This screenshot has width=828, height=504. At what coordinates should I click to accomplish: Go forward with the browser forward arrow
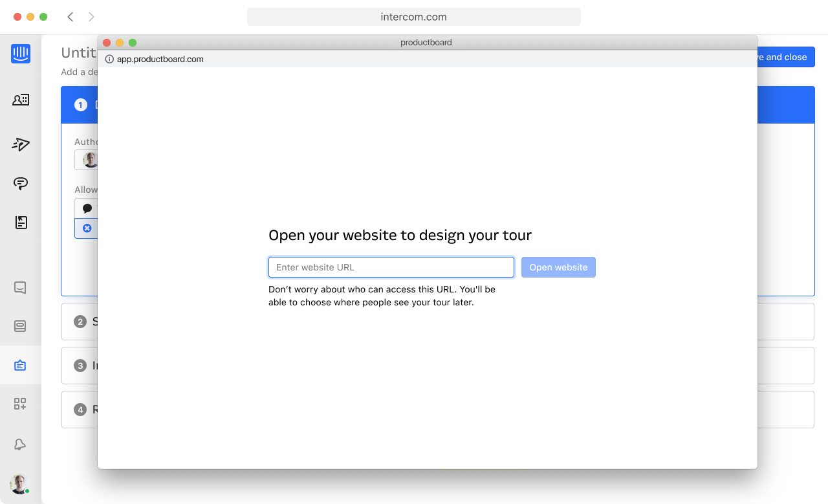[91, 17]
